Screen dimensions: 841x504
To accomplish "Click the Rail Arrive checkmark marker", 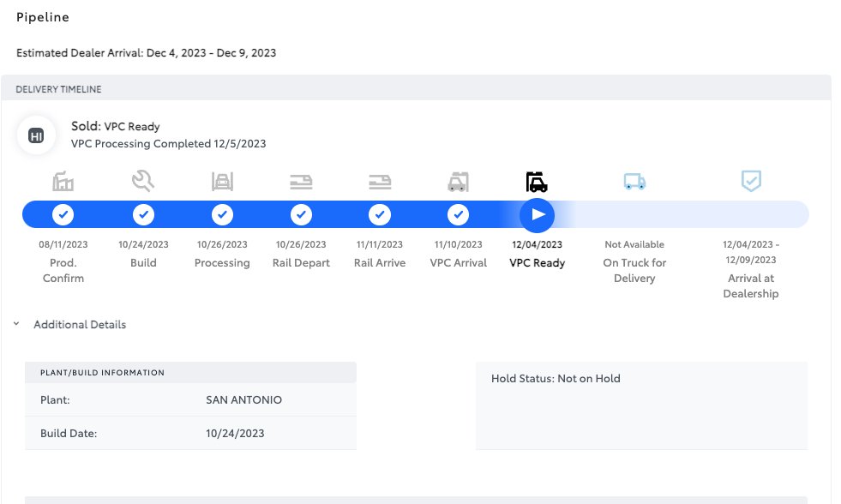I will pyautogui.click(x=380, y=214).
